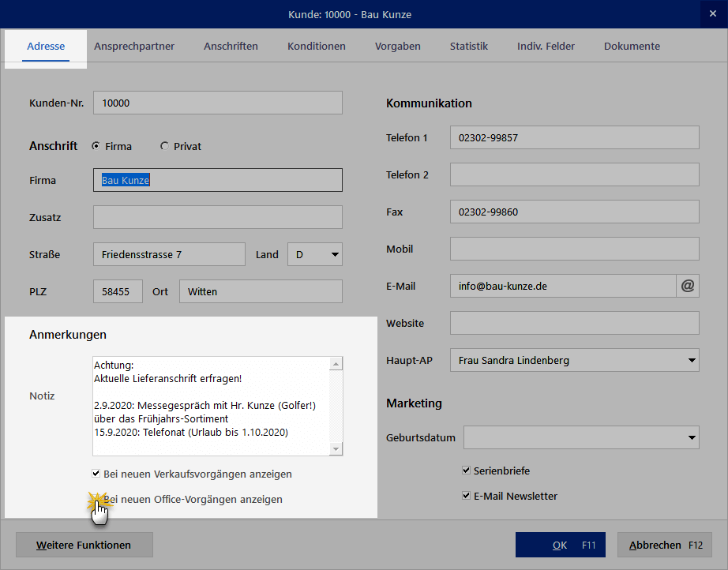The height and width of the screenshot is (570, 728).
Task: Confirm with the OK button
Action: pyautogui.click(x=561, y=545)
